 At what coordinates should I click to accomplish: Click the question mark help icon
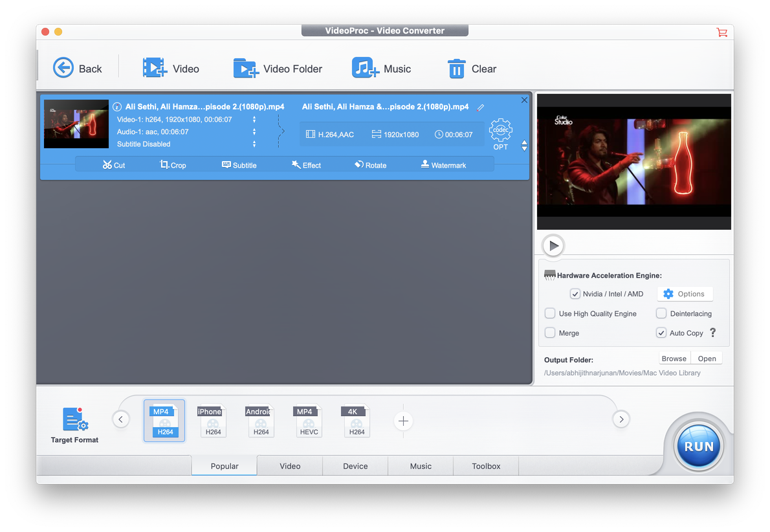click(x=712, y=333)
